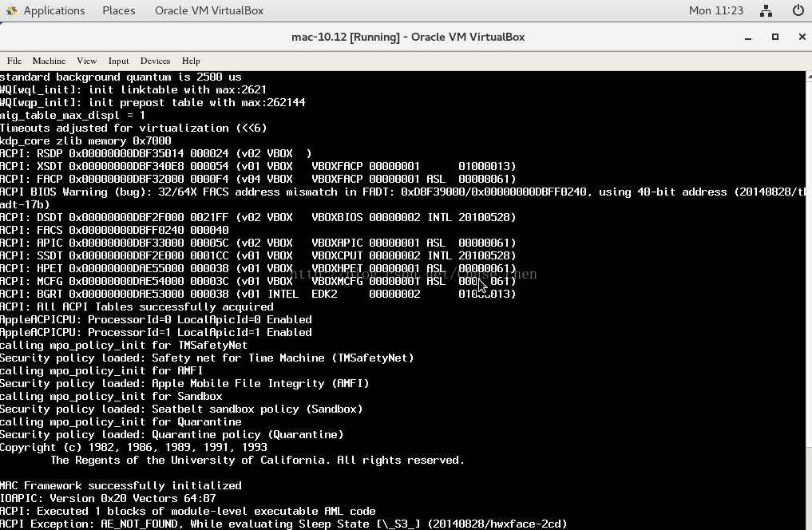Image resolution: width=812 pixels, height=530 pixels.
Task: Click the Mon 11:23 clock
Action: point(715,10)
